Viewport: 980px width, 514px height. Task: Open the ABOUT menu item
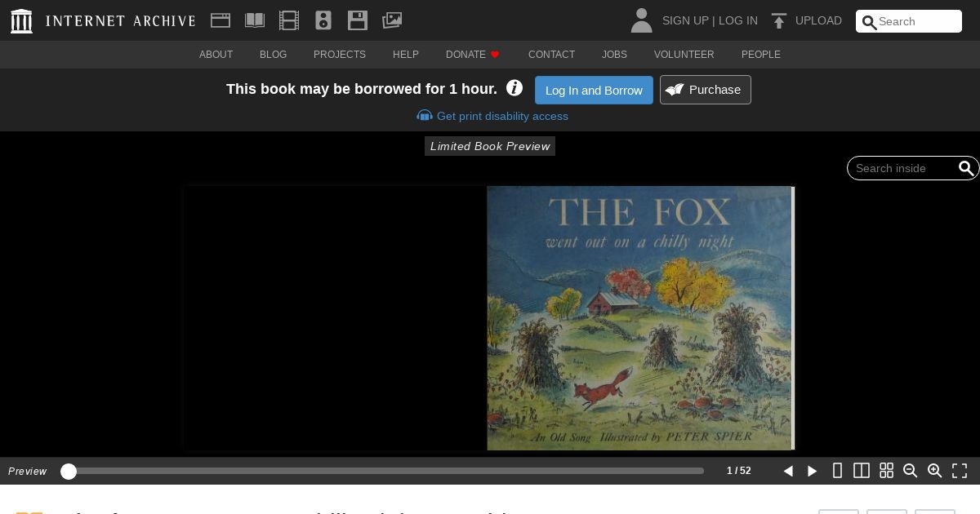[x=216, y=55]
